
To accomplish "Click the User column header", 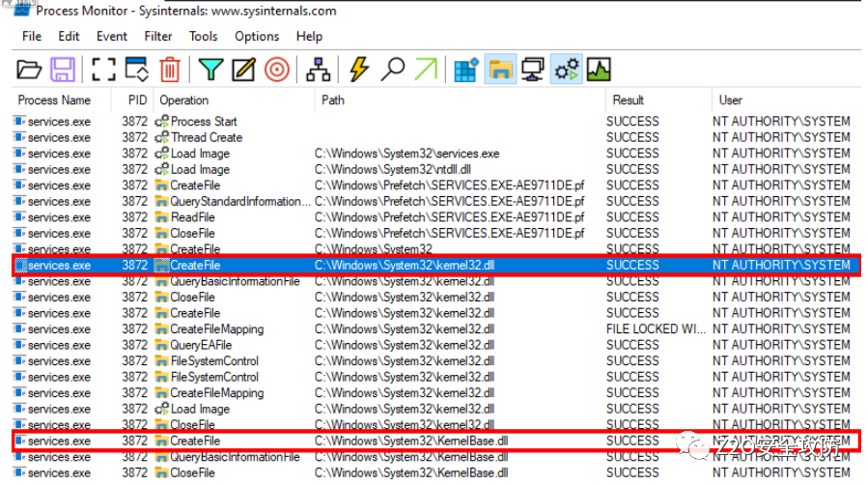I will coord(730,100).
